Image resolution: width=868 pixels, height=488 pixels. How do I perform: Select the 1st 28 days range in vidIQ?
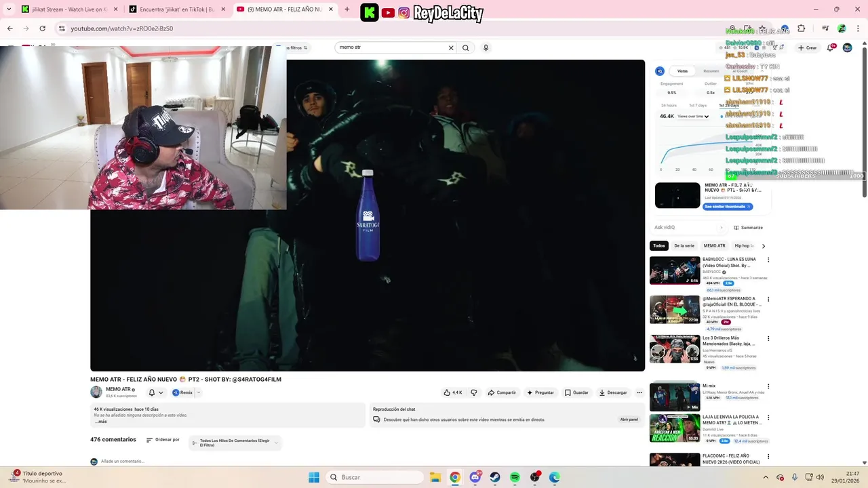729,105
